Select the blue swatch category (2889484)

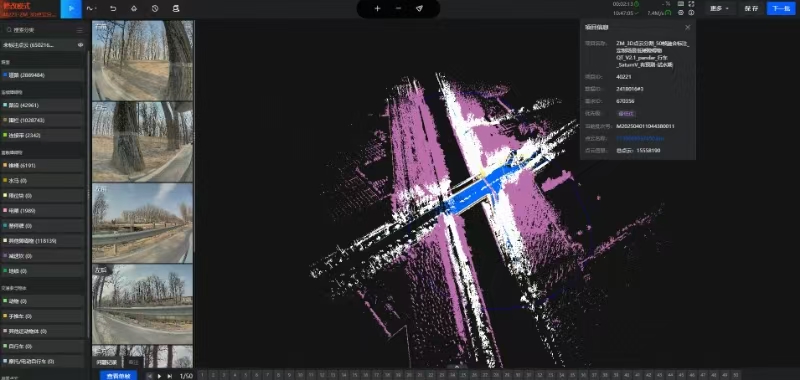42,75
